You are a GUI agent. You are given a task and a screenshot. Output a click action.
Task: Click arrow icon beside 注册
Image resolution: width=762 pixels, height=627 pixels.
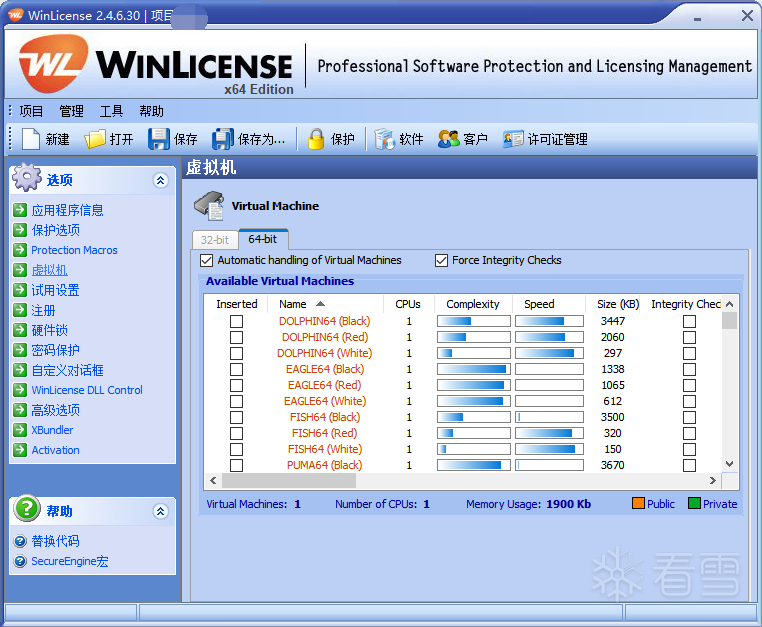tap(20, 310)
